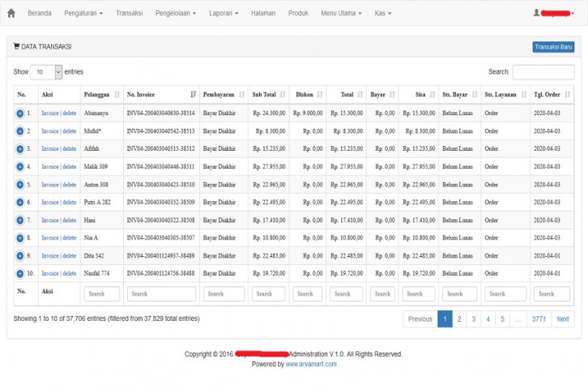Expand row 2 details with plus icon
The image size is (588, 389).
20,131
